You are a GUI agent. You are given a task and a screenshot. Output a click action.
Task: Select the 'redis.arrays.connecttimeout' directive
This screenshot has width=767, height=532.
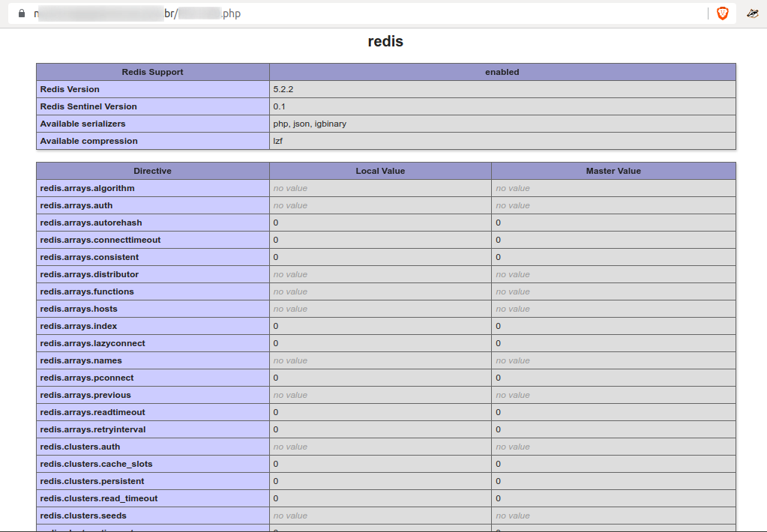click(x=100, y=240)
